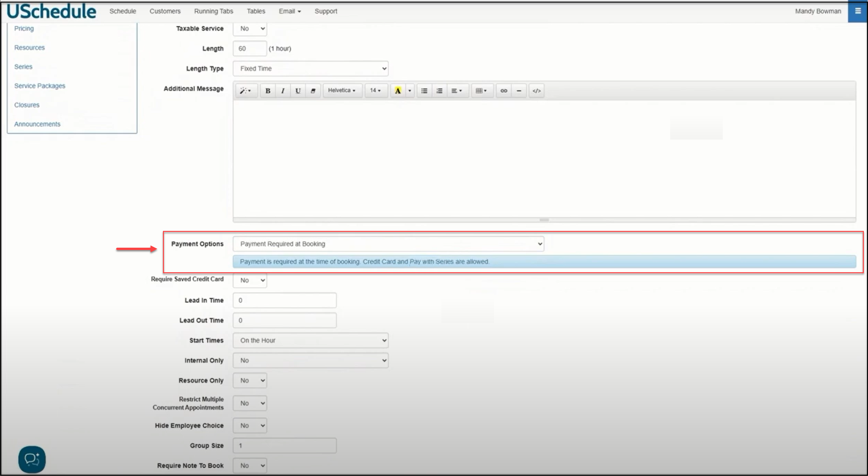Screen dimensions: 868x476
Task: Expand the Length Type dropdown
Action: pyautogui.click(x=310, y=68)
